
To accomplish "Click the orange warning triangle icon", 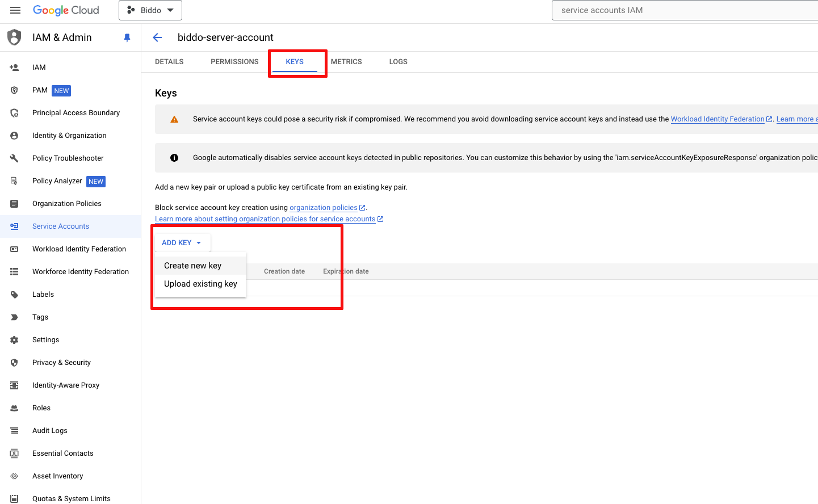I will pos(174,119).
